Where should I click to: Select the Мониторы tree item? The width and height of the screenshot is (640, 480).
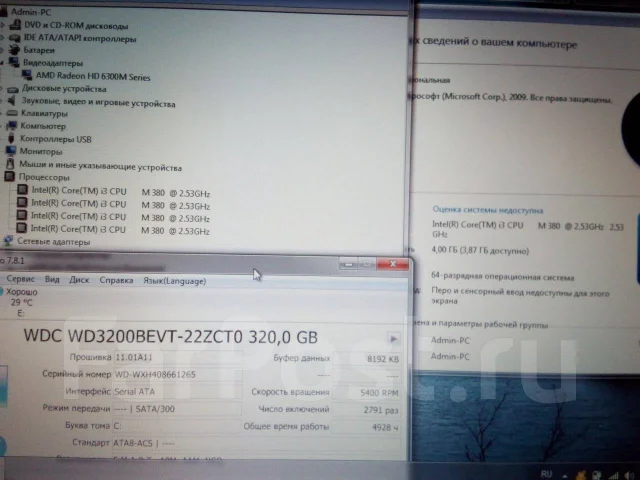coord(41,151)
